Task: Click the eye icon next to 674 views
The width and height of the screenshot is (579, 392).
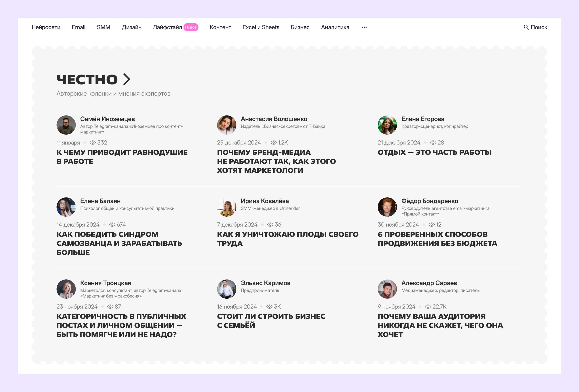Action: tap(112, 225)
